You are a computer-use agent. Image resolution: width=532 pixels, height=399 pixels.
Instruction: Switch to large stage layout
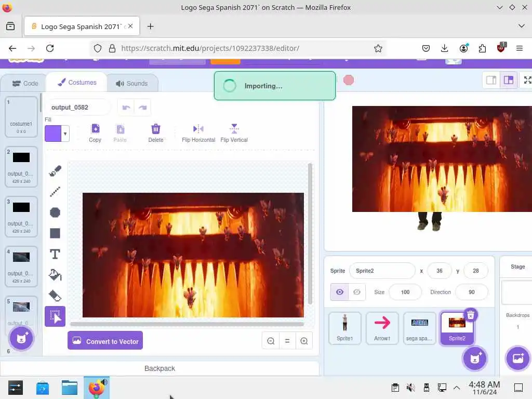[x=508, y=80]
